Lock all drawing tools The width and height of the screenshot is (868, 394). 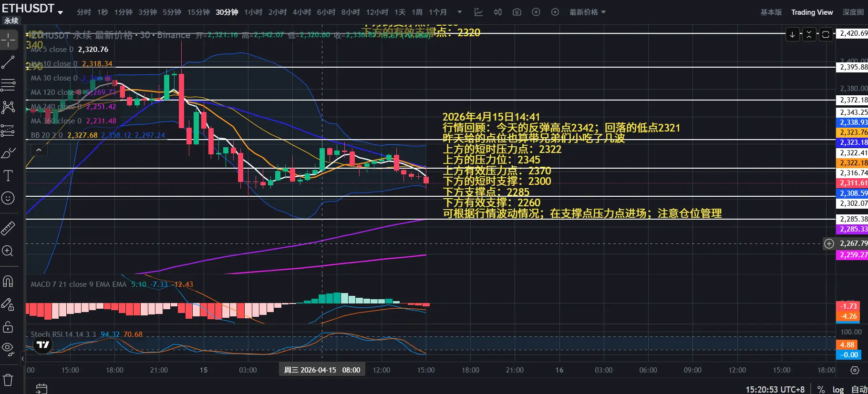[x=9, y=327]
